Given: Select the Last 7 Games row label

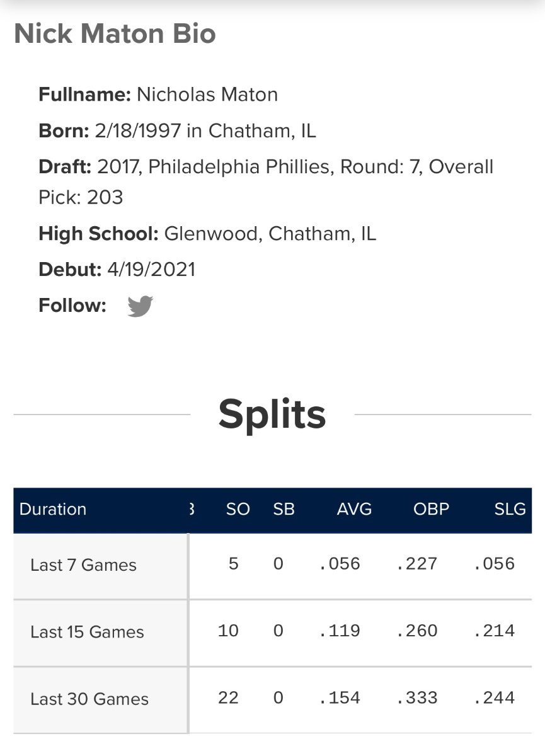Looking at the screenshot, I should point(83,565).
